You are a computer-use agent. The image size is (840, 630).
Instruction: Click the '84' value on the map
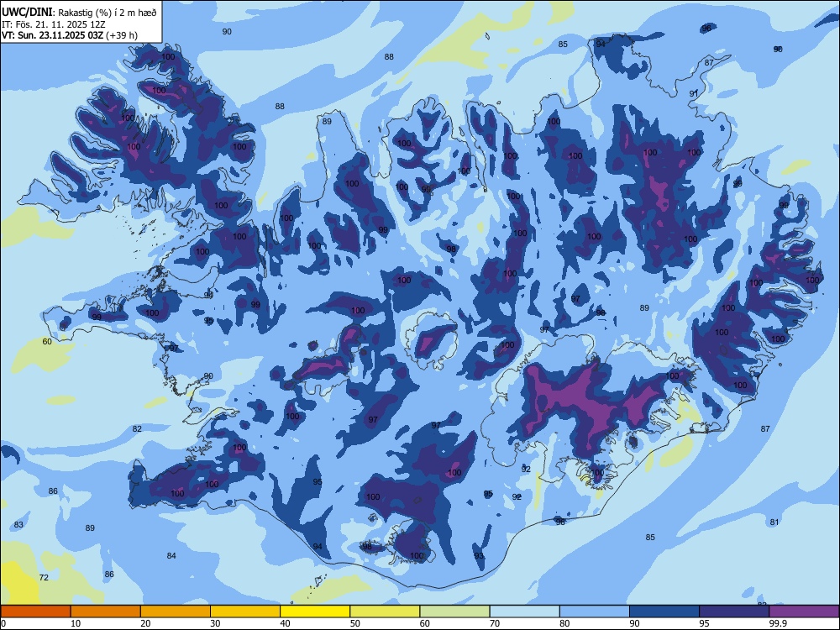click(171, 555)
